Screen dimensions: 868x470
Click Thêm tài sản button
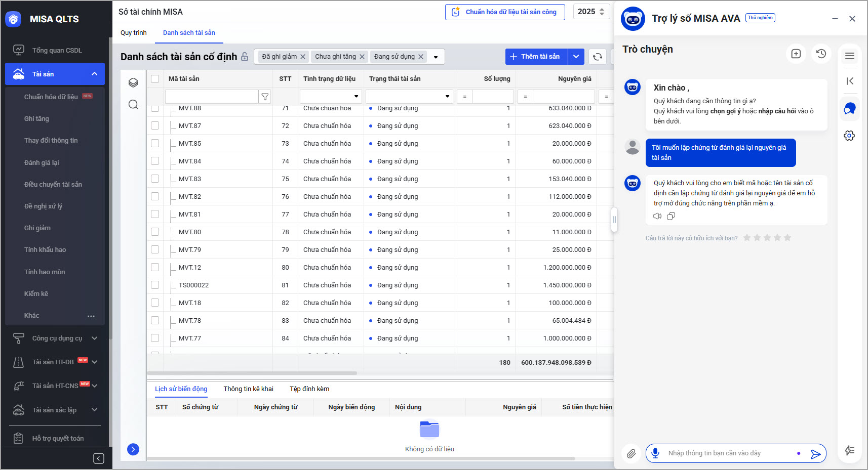tap(537, 57)
